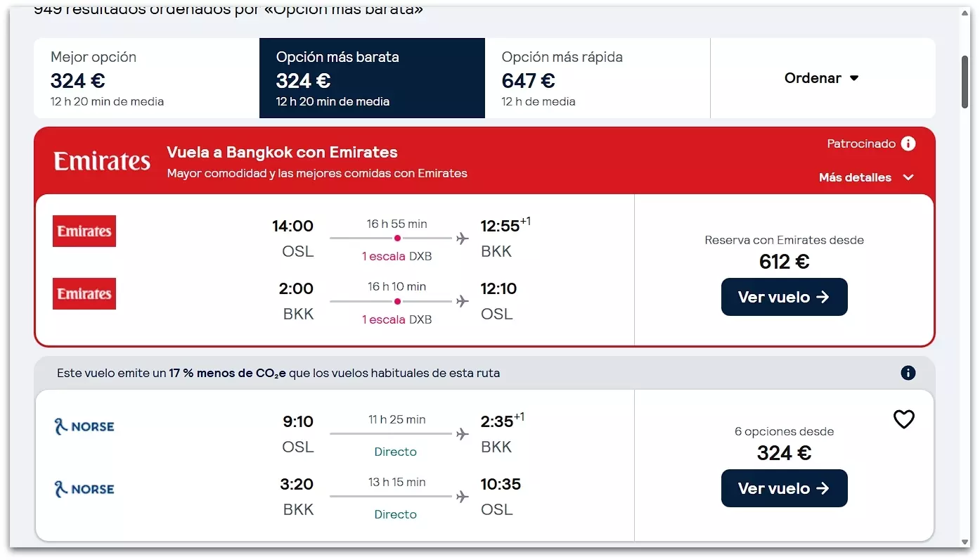This screenshot has height=560, width=980.
Task: Click the Patrocinado info icon
Action: (908, 144)
